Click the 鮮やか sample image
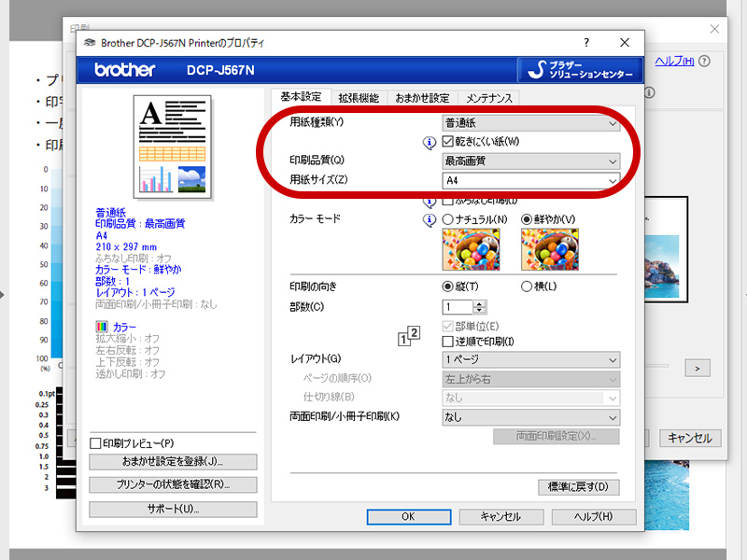 pos(550,249)
